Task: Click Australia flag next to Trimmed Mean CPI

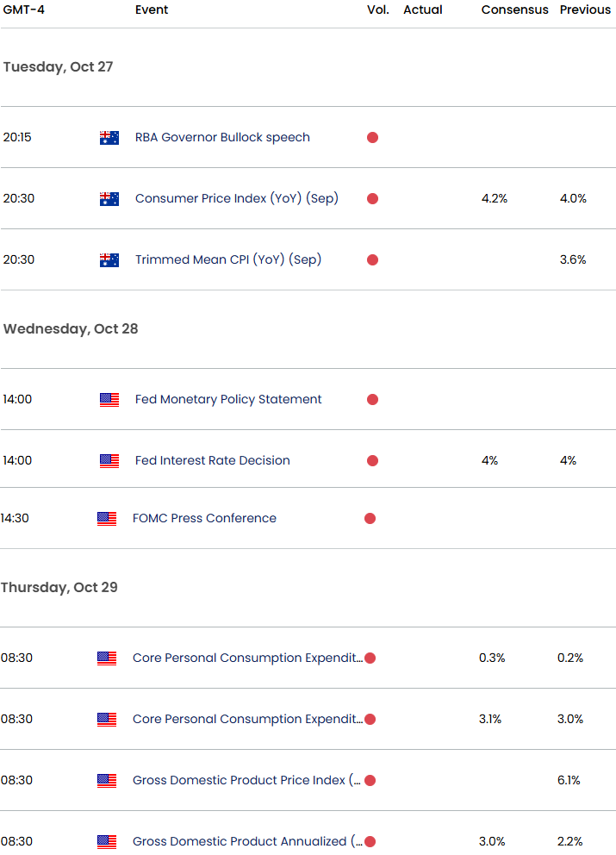Action: 109,259
